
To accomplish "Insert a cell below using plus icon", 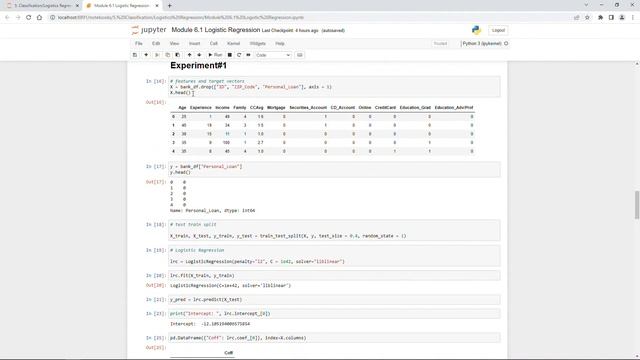I will [146, 55].
